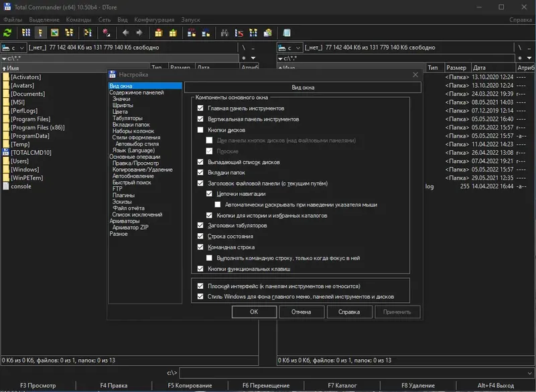This screenshot has height=392, width=536.
Task: Toggle "Командная строка" checkbox
Action: [200, 247]
